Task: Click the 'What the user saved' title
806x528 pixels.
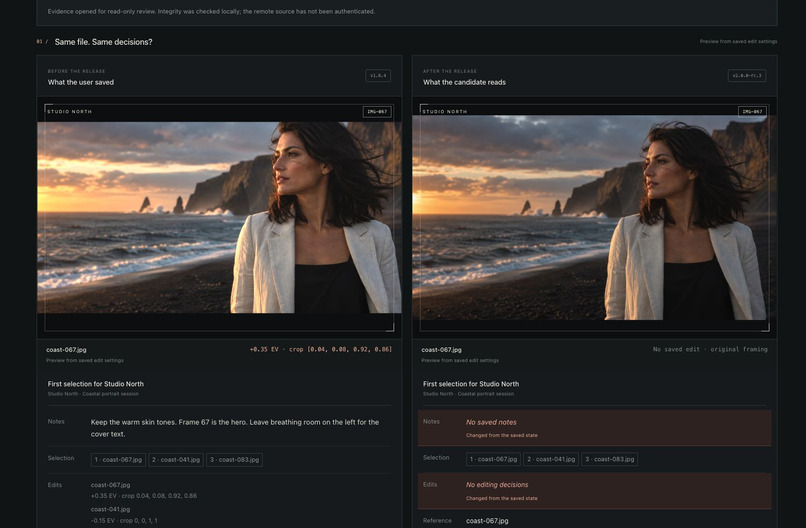Action: click(81, 82)
